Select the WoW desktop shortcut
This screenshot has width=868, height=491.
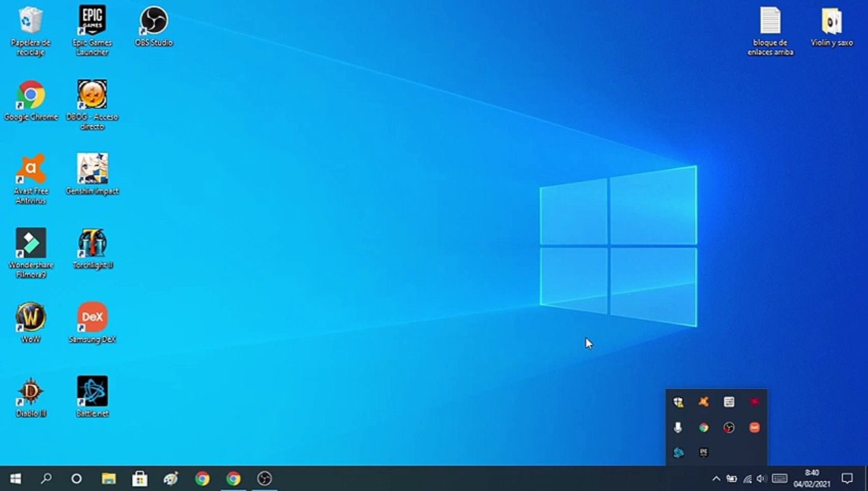click(31, 323)
